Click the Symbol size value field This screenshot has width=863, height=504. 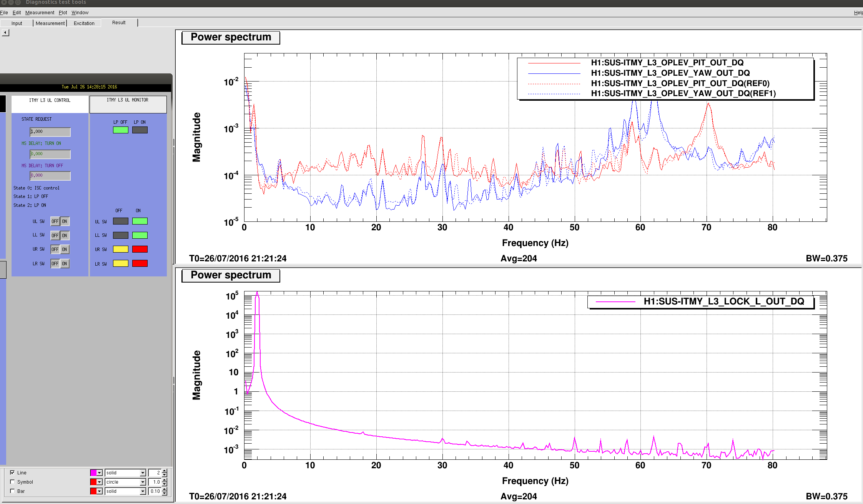pyautogui.click(x=155, y=482)
